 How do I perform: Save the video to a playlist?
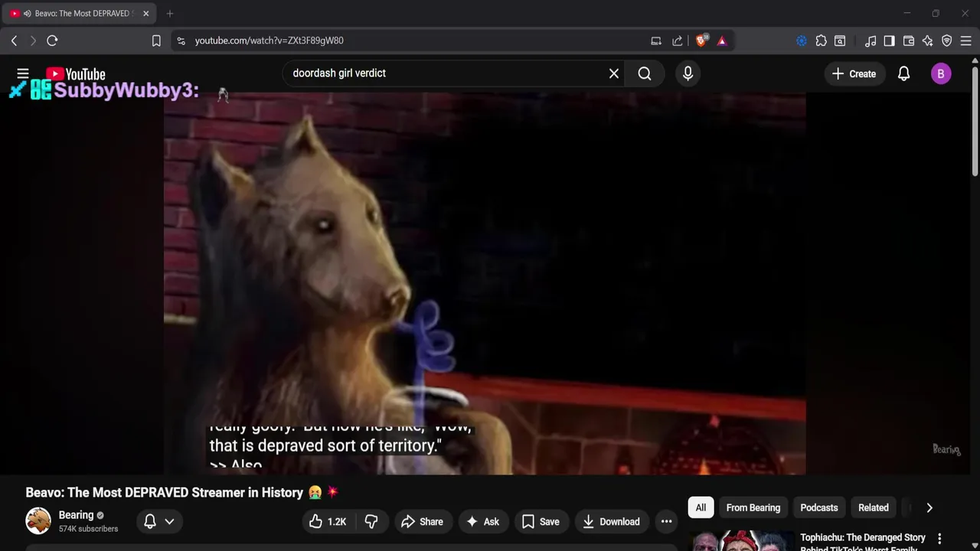pyautogui.click(x=541, y=522)
